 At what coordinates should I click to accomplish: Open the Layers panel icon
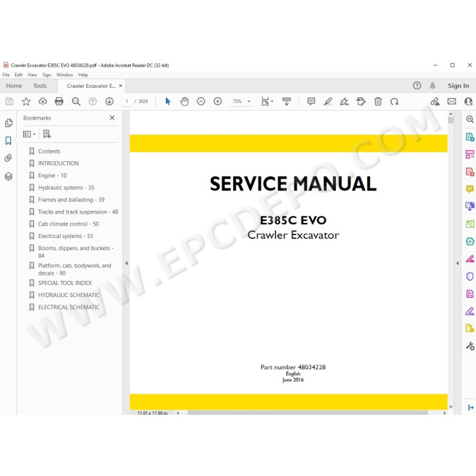[x=8, y=176]
